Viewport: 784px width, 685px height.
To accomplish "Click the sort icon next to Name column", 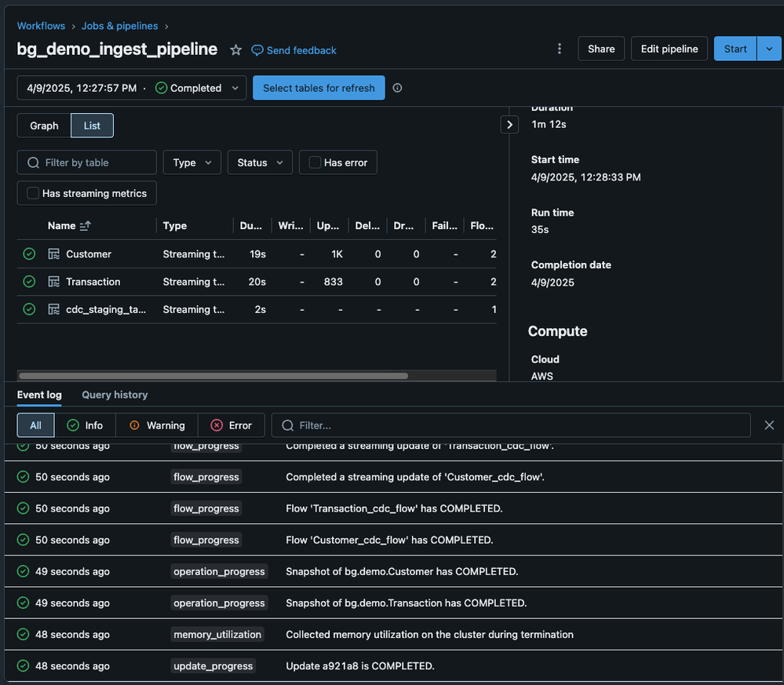I will pos(85,226).
